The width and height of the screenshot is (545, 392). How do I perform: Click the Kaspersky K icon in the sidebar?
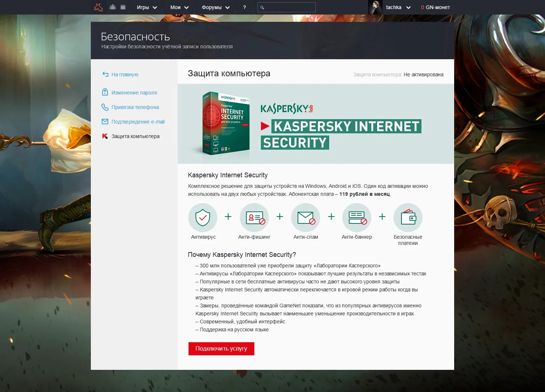105,136
